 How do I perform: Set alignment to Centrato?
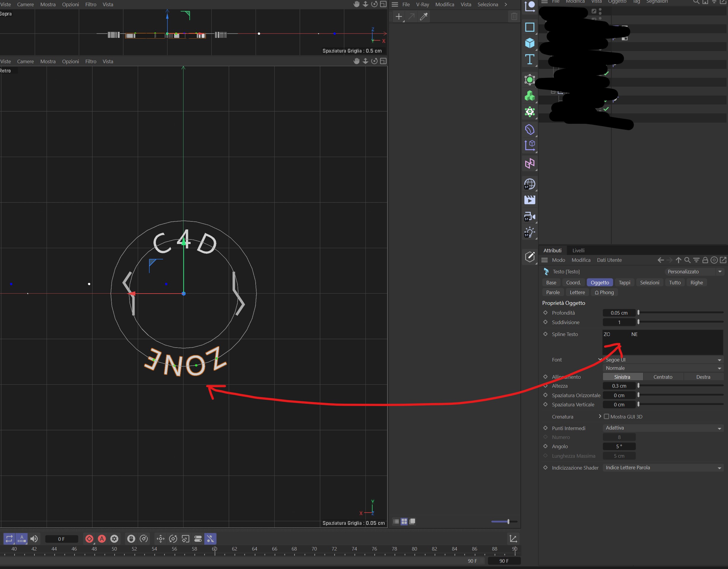click(x=663, y=377)
